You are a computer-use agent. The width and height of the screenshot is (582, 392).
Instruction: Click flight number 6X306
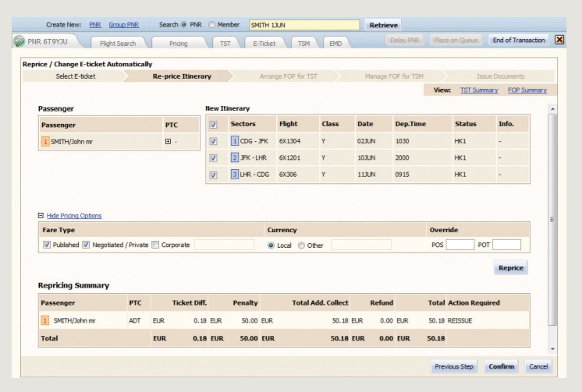[x=288, y=175]
